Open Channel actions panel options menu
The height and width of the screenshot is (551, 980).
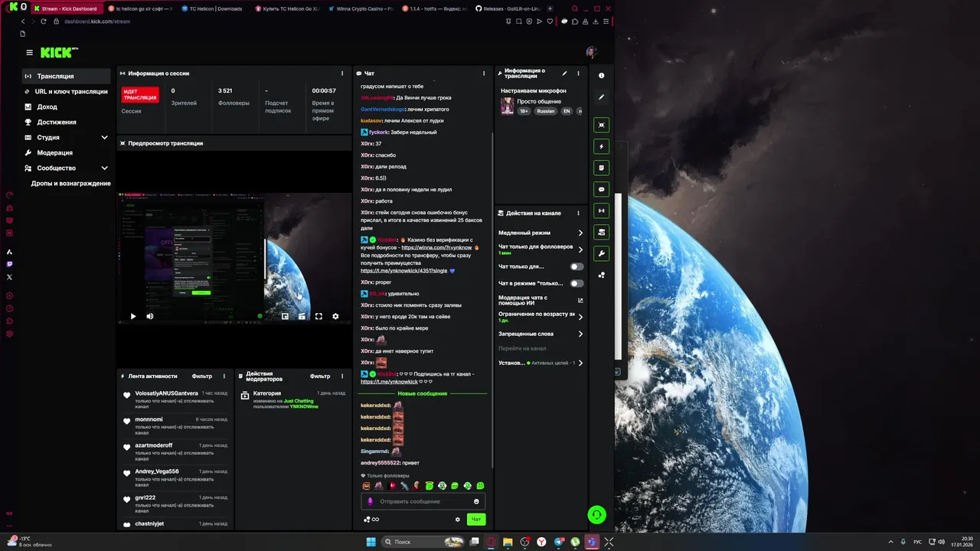pyautogui.click(x=578, y=213)
